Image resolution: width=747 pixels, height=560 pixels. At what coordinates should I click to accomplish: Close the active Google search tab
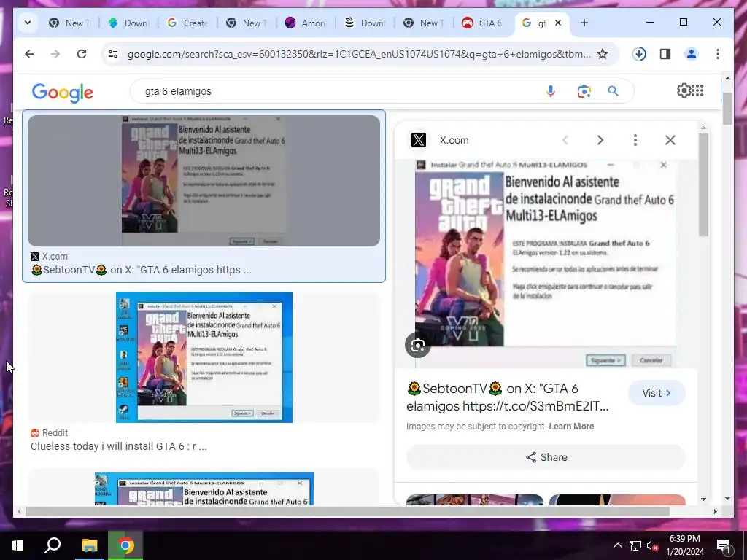pyautogui.click(x=558, y=23)
